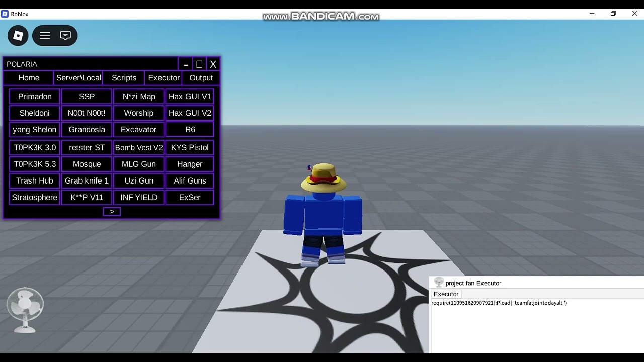This screenshot has height=362, width=644.
Task: Open the Executor tab in POLARIA
Action: tap(164, 78)
